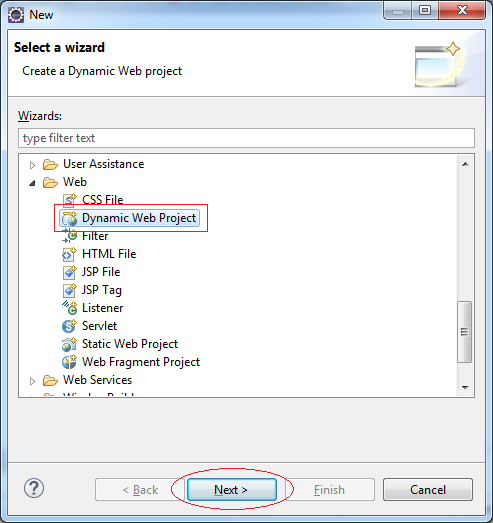Focus the type filter text field

(246, 138)
